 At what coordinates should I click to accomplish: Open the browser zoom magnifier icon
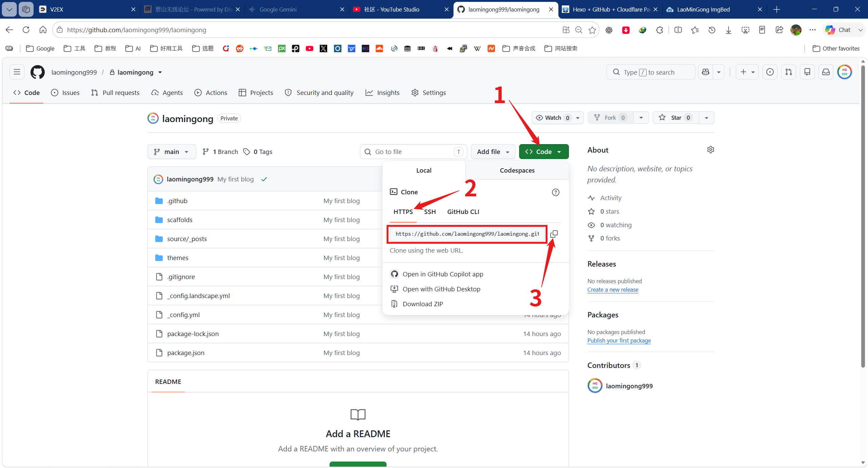pyautogui.click(x=579, y=30)
